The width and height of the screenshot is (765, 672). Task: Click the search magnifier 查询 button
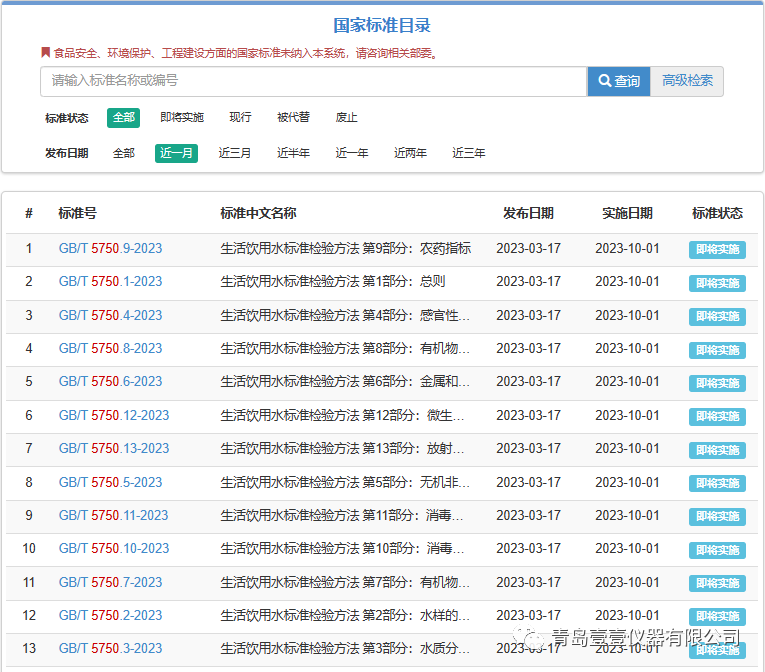618,81
